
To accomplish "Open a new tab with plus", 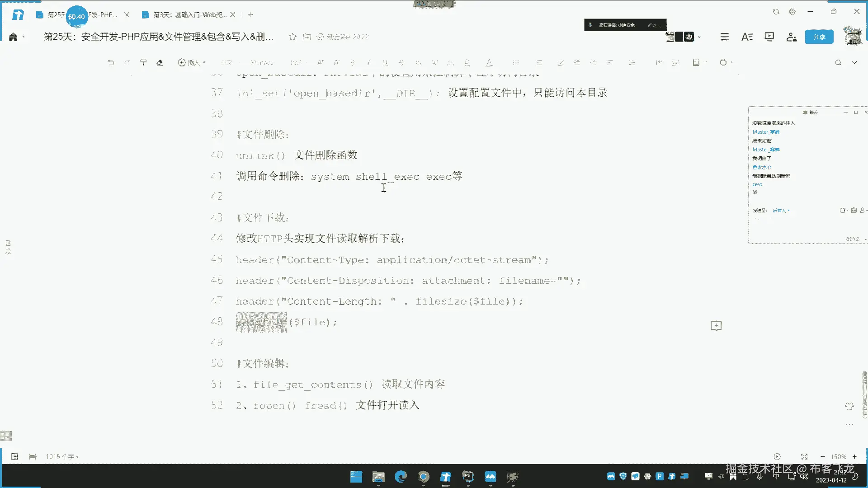I will pos(250,15).
